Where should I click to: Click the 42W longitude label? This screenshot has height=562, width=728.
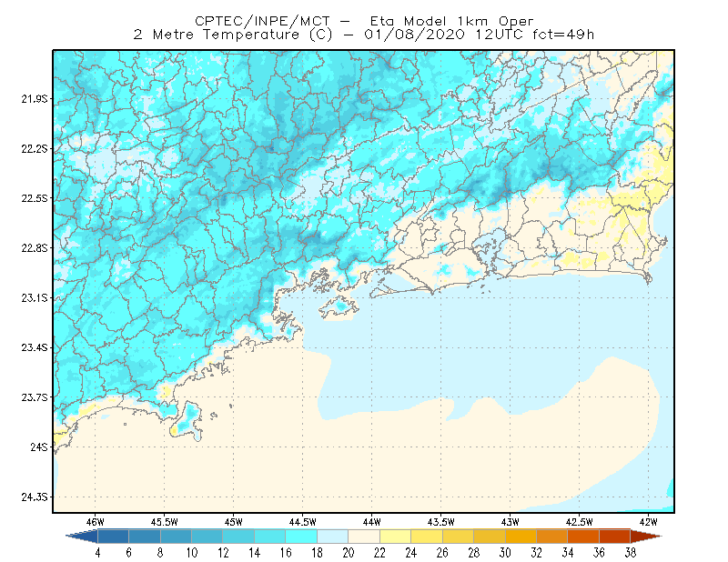click(x=648, y=522)
